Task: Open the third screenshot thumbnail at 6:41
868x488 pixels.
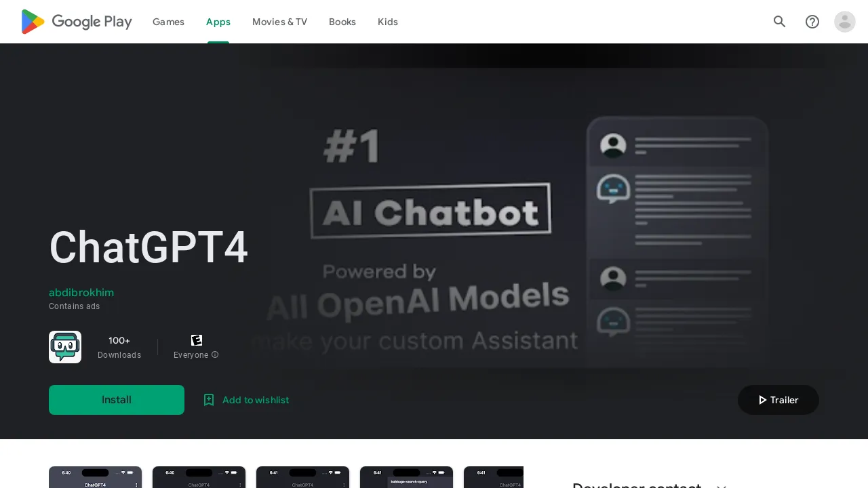Action: click(302, 477)
